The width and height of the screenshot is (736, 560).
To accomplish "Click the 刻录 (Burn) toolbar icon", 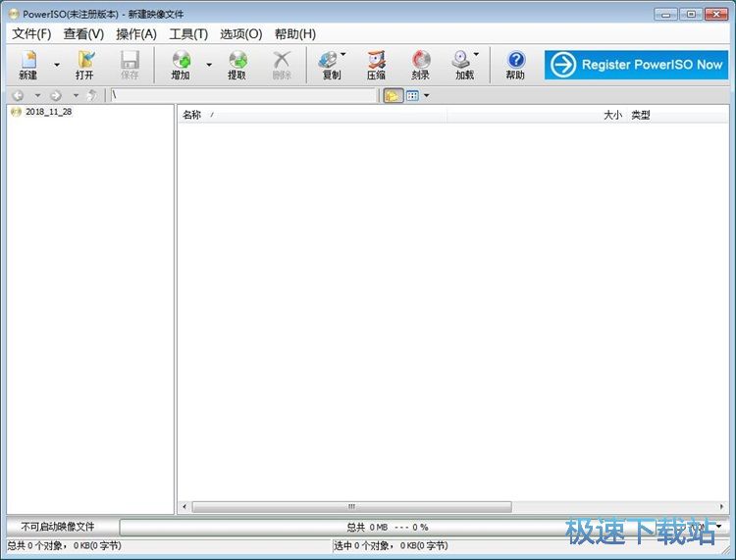I will tap(421, 65).
